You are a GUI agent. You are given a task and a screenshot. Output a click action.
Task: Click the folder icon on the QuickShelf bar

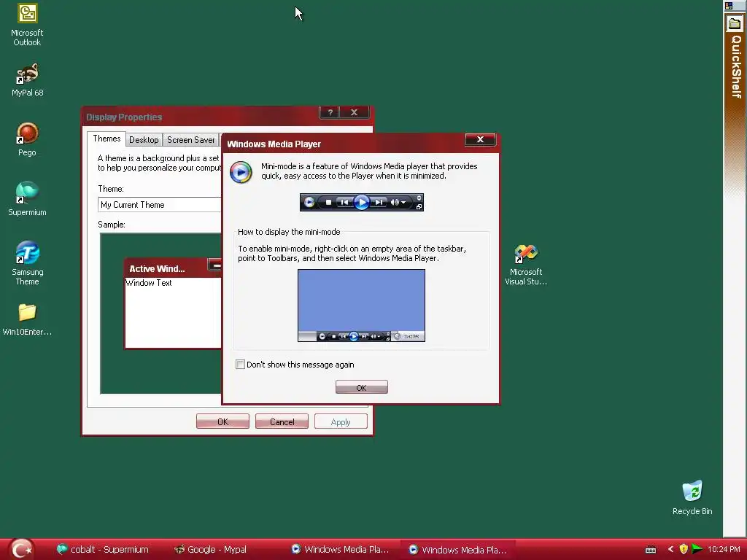click(735, 24)
